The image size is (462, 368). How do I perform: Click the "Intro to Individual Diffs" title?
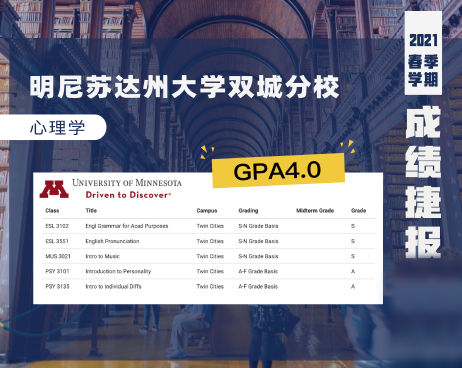click(113, 286)
